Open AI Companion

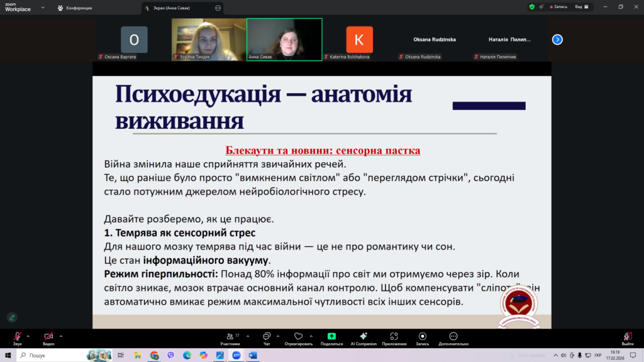363,337
